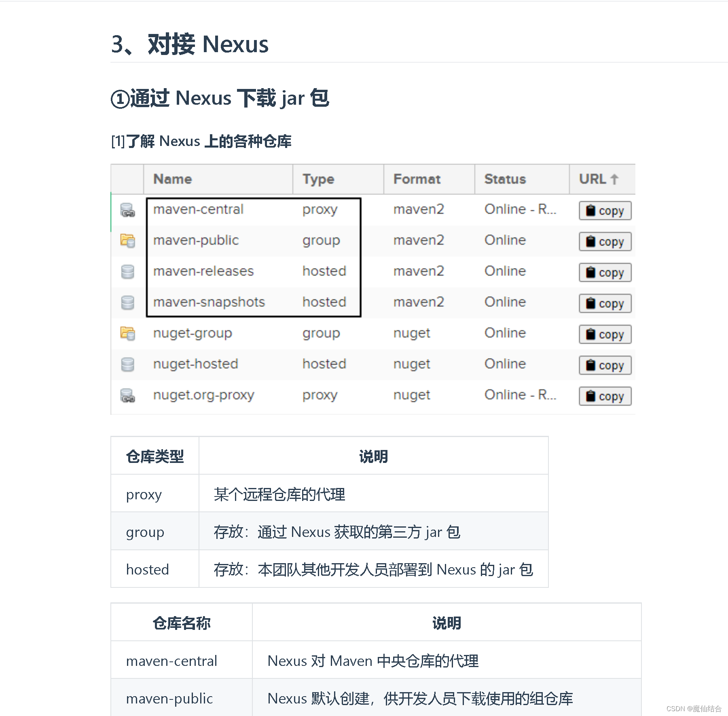Image resolution: width=728 pixels, height=716 pixels.
Task: Copy the nuget-group repository URL
Action: tap(605, 334)
